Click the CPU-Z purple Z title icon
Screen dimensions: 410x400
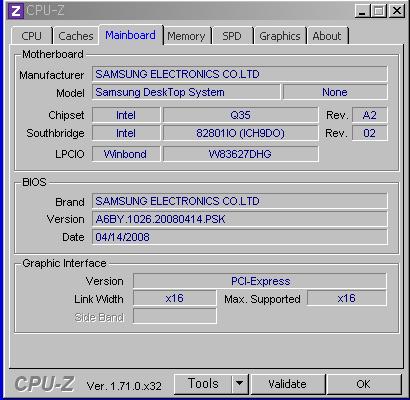point(16,11)
